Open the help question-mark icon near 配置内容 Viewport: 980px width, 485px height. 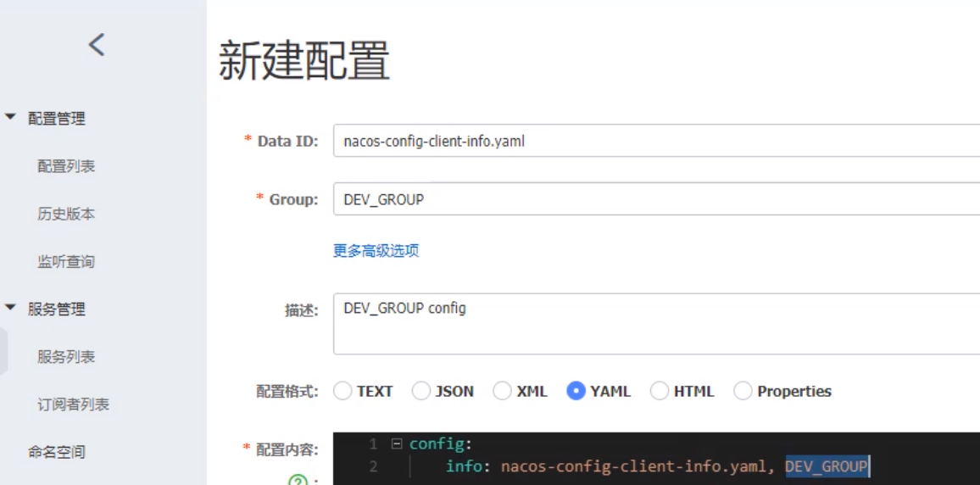coord(298,481)
